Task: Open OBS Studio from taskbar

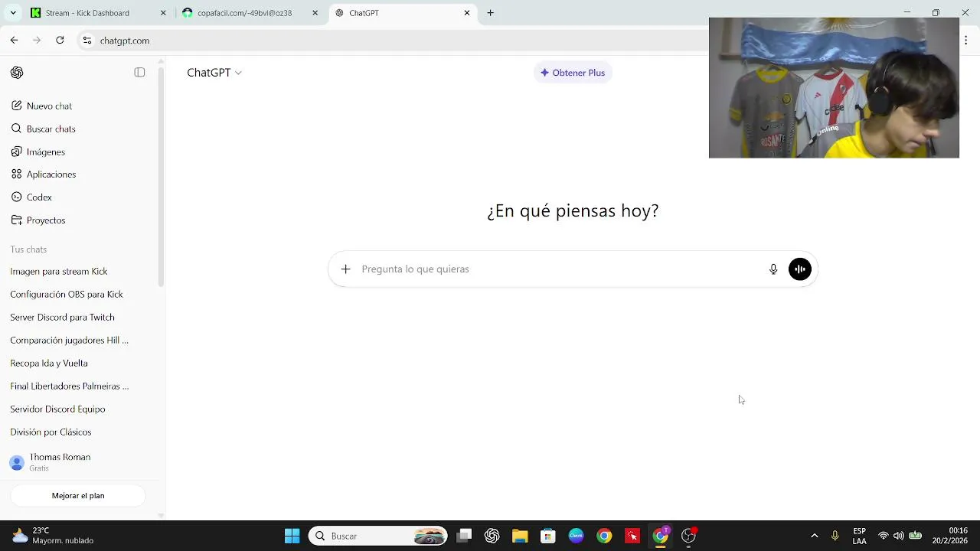Action: [689, 536]
